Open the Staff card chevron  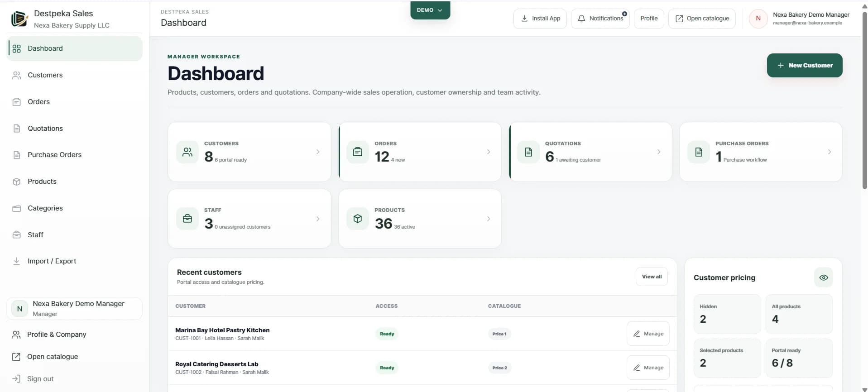pos(318,219)
